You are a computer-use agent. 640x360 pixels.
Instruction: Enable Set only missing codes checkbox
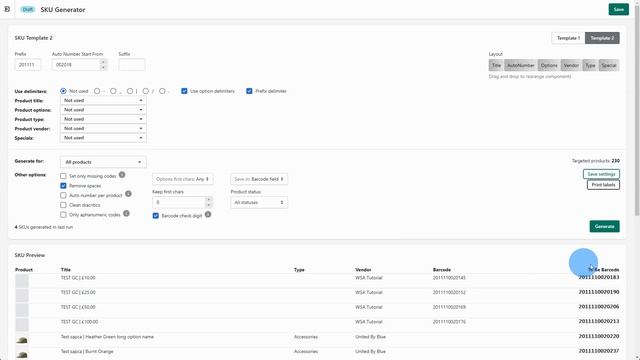point(63,176)
